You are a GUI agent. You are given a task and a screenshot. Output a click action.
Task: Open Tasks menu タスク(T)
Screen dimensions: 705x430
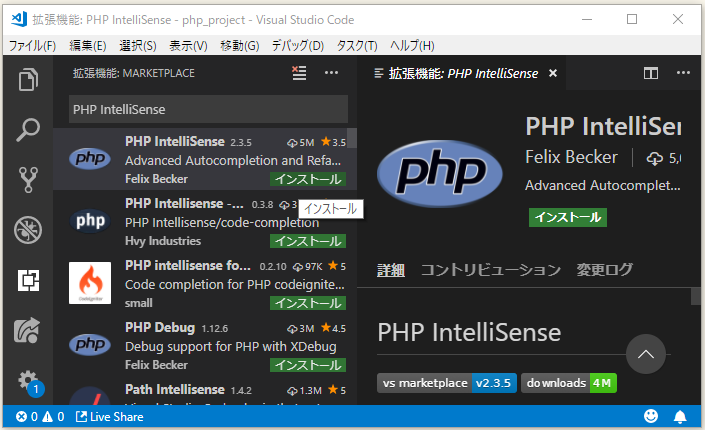click(357, 45)
